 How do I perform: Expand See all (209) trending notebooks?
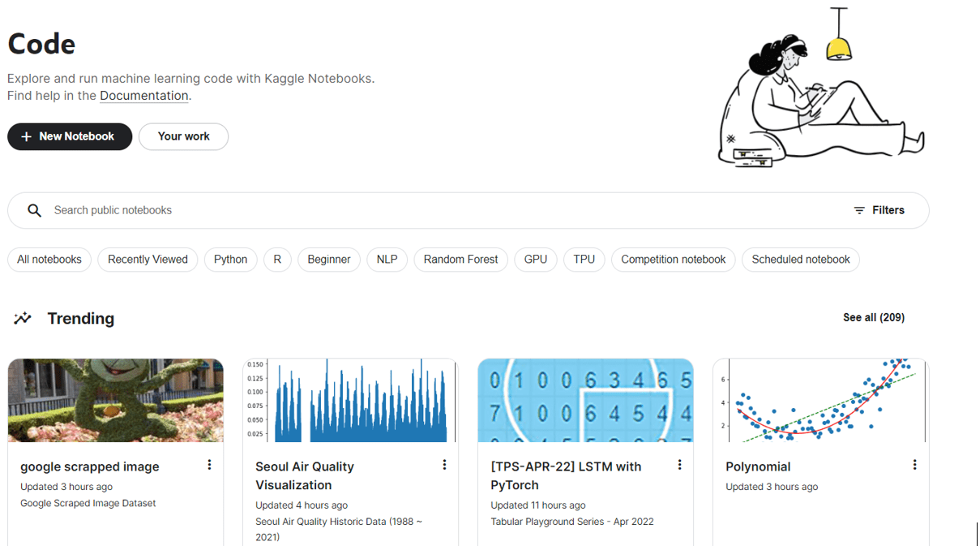pos(874,317)
